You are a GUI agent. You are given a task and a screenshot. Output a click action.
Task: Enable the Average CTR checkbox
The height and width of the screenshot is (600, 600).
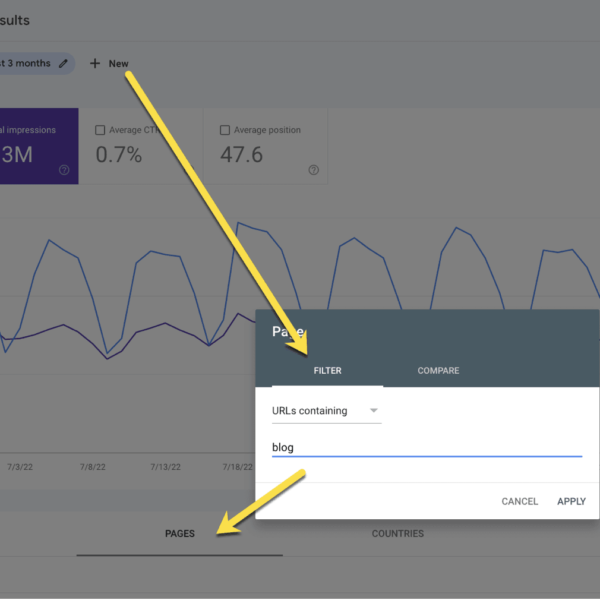click(x=100, y=130)
